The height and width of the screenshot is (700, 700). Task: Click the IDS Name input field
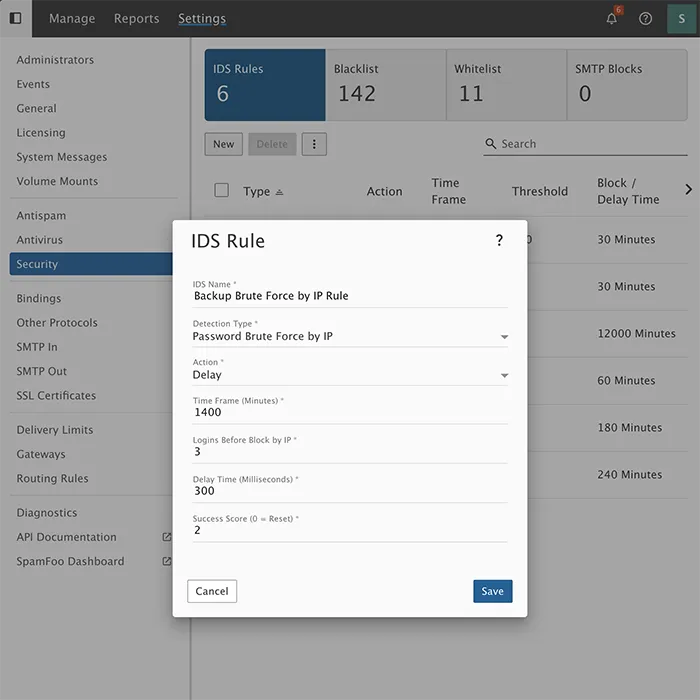[x=350, y=296]
